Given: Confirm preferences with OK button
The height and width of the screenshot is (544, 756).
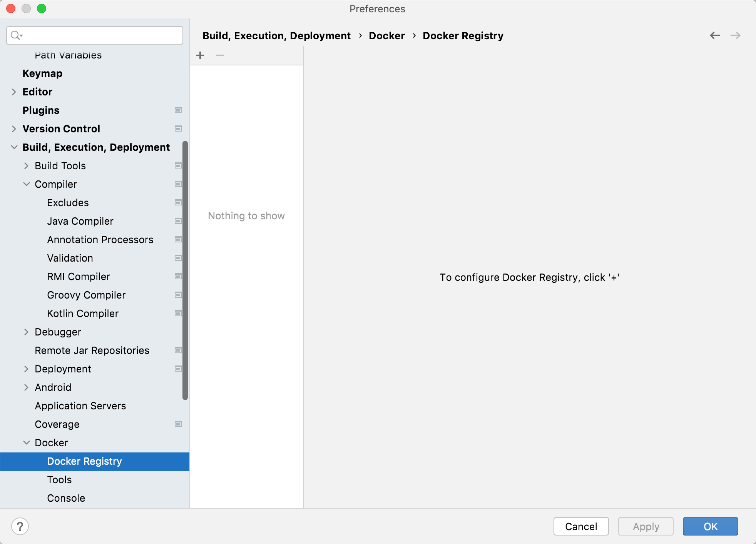Looking at the screenshot, I should tap(711, 526).
